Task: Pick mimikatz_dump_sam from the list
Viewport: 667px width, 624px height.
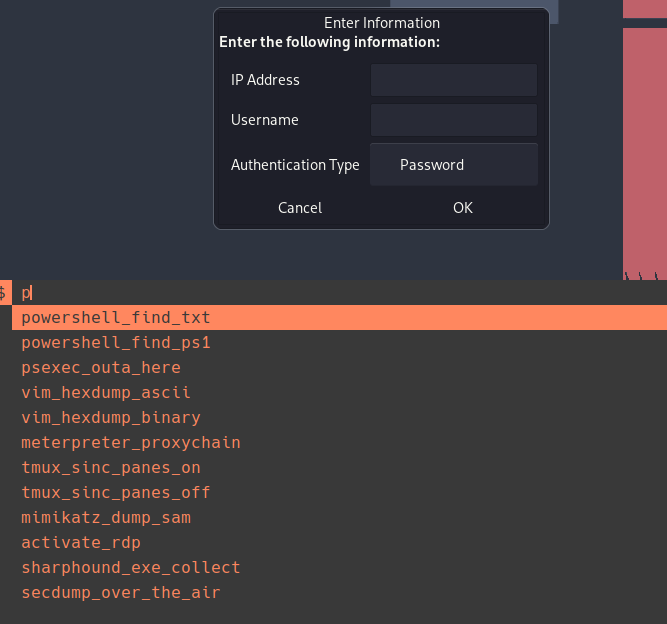Action: pyautogui.click(x=106, y=518)
